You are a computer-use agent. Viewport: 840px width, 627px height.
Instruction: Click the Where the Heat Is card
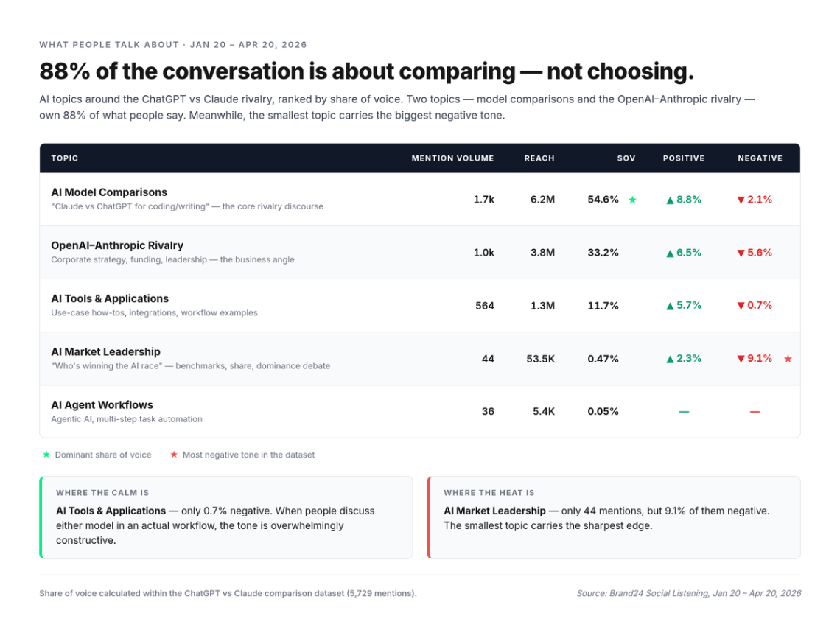[x=614, y=517]
